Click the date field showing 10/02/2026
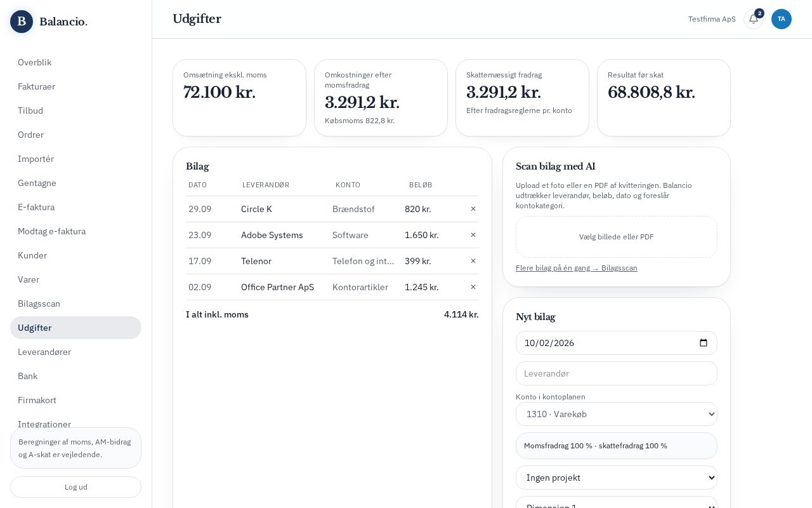 pos(617,343)
